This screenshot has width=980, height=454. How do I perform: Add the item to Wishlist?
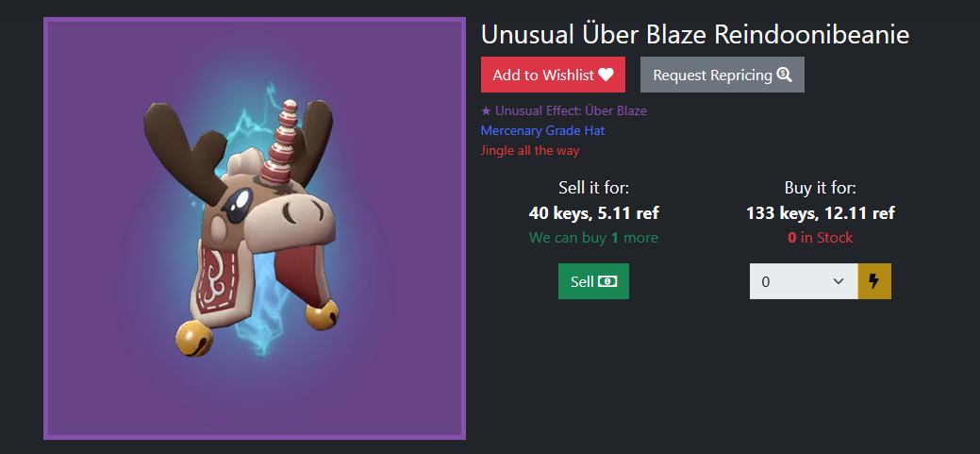[553, 76]
